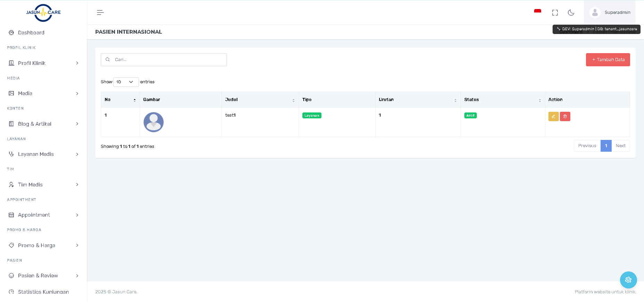Toggle dark mode with the moon icon
The width and height of the screenshot is (644, 302).
(x=571, y=12)
